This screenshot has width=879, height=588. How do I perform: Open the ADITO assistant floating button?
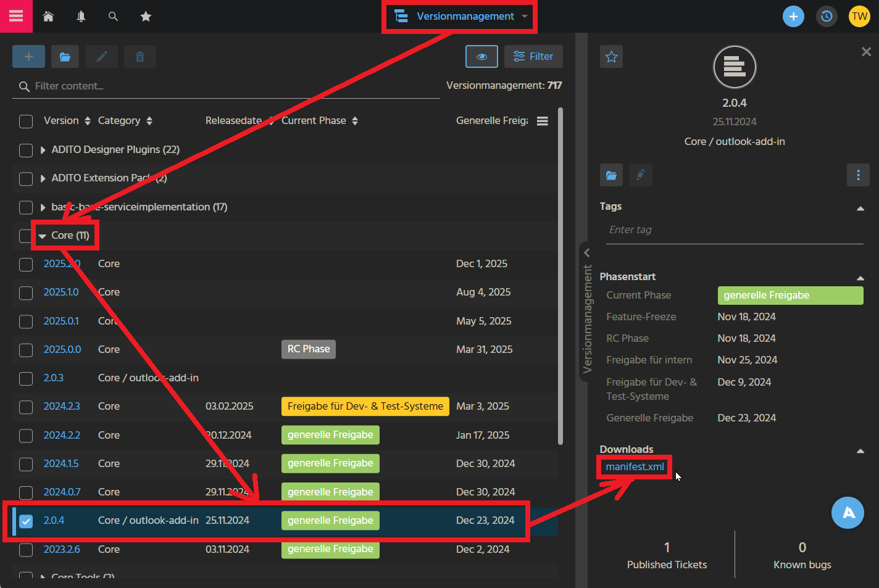(848, 513)
